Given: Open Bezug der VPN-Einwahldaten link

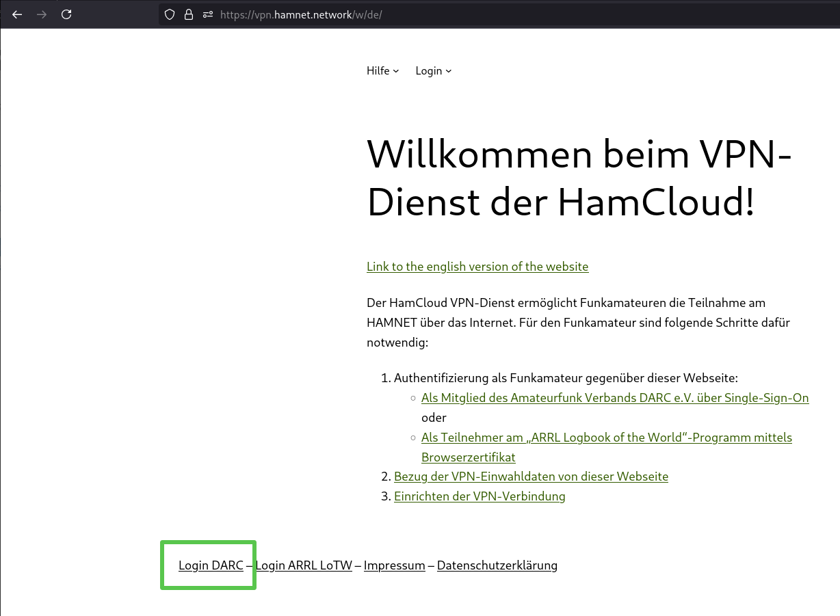Looking at the screenshot, I should (x=531, y=477).
